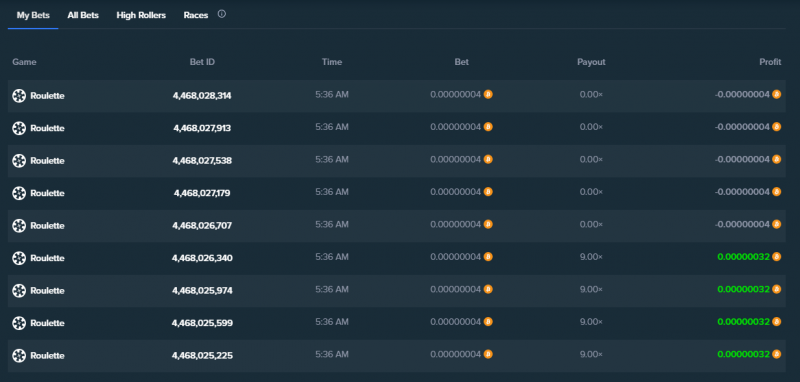Click the 9.00× payout in row 4,468,026,340
The height and width of the screenshot is (382, 800).
tap(591, 257)
